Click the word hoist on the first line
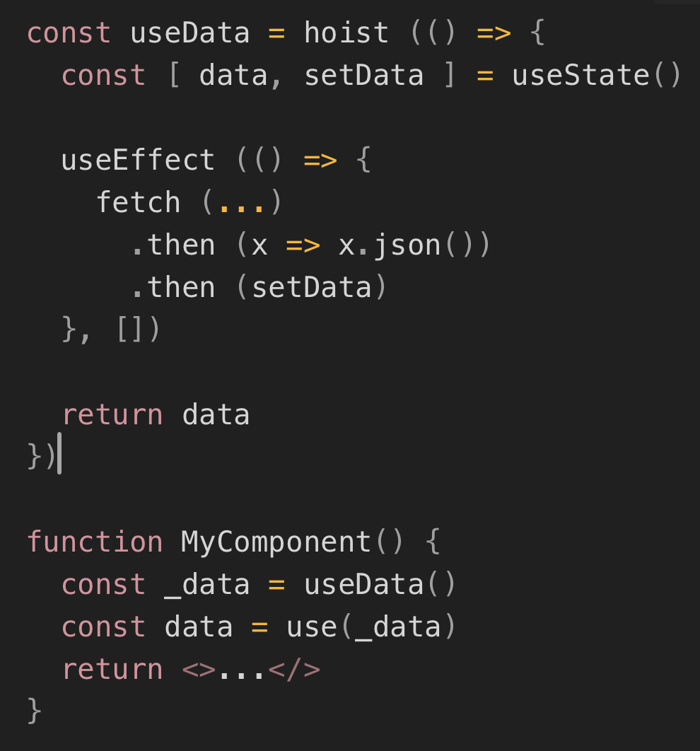The width and height of the screenshot is (700, 751). [346, 33]
